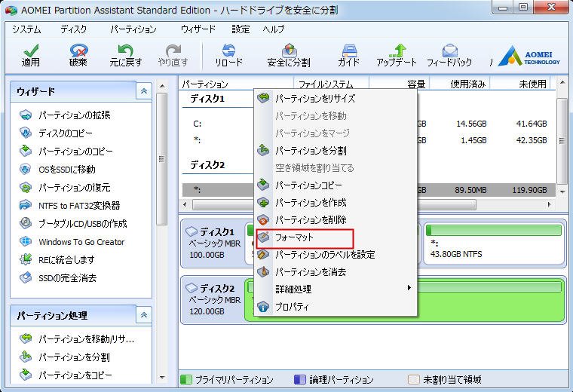The width and height of the screenshot is (573, 392).
Task: Open the 設定 menu
Action: (x=241, y=29)
